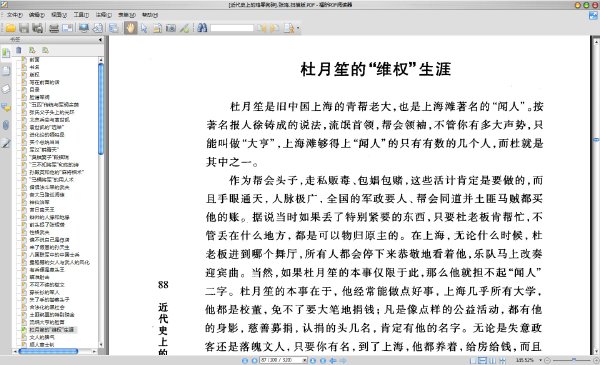Click the find next result icon
The height and width of the screenshot is (365, 600).
click(275, 28)
